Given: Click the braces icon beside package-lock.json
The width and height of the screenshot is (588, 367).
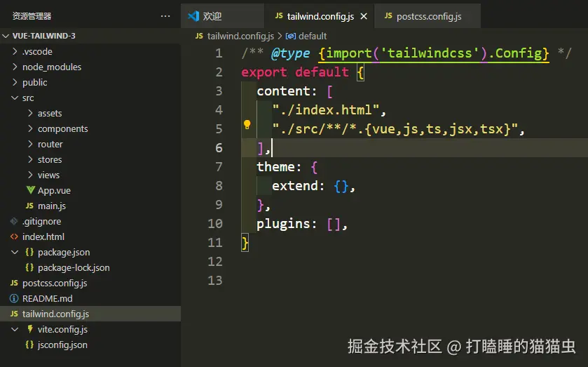Looking at the screenshot, I should click(29, 267).
